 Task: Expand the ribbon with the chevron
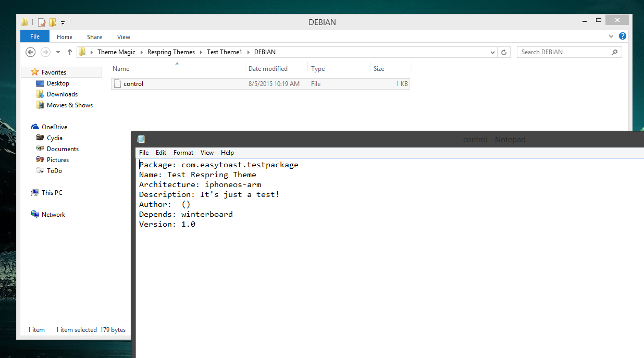click(611, 36)
